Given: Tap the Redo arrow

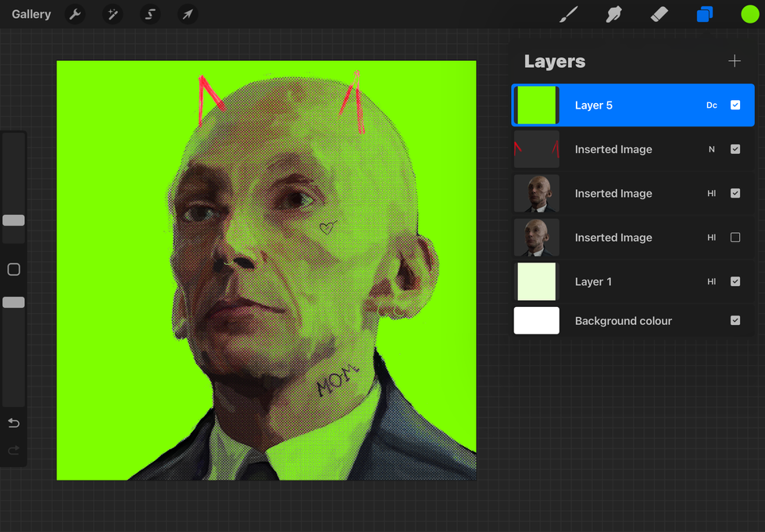Looking at the screenshot, I should tap(13, 450).
